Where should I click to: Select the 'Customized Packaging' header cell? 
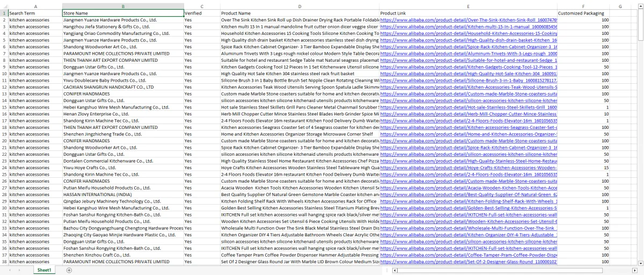point(583,13)
